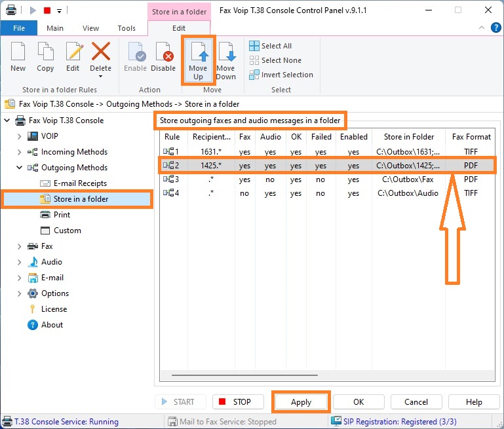This screenshot has width=504, height=429.
Task: Select About in the tree
Action: (52, 325)
